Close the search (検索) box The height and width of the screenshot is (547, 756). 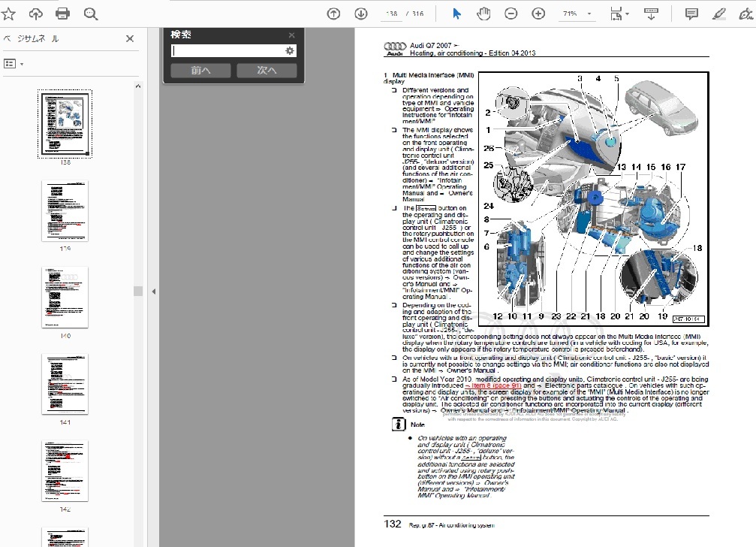tap(291, 35)
